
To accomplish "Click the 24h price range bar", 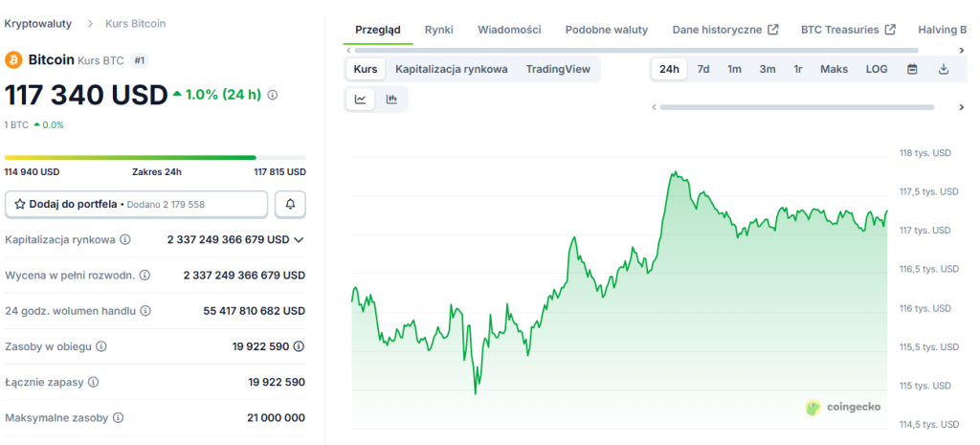I will (155, 157).
